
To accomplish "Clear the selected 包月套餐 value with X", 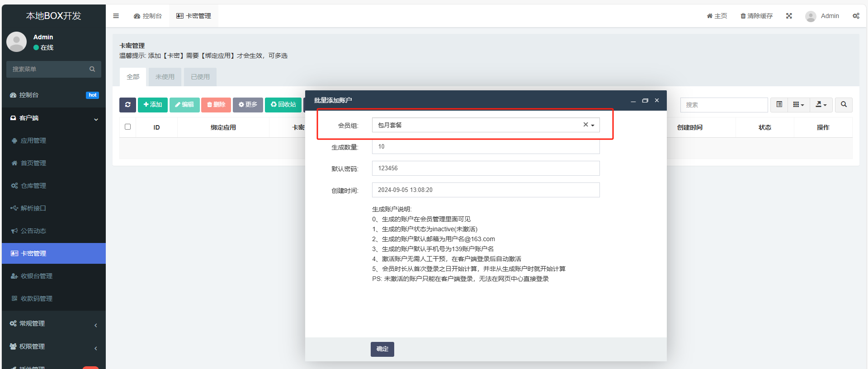I will [585, 125].
